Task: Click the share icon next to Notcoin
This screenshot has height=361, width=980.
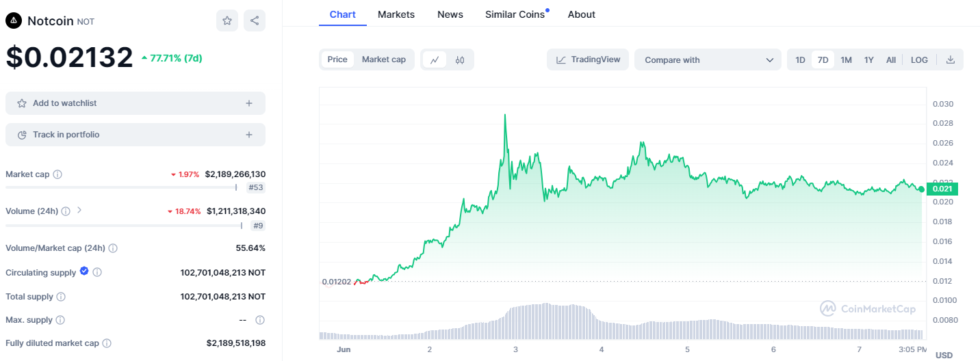Action: [255, 21]
